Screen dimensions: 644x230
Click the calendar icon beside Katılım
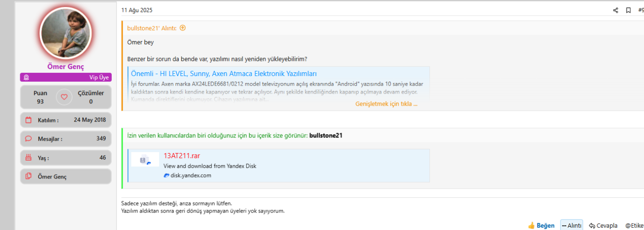click(28, 120)
